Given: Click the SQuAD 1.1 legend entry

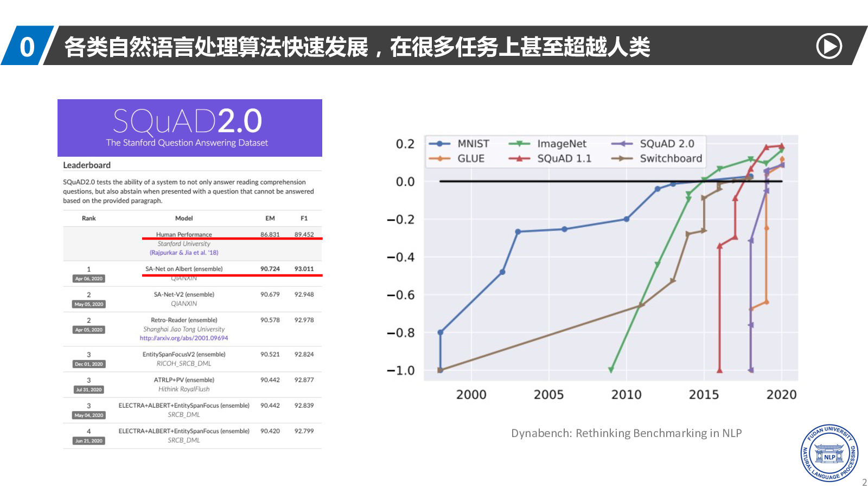Looking at the screenshot, I should coord(550,158).
